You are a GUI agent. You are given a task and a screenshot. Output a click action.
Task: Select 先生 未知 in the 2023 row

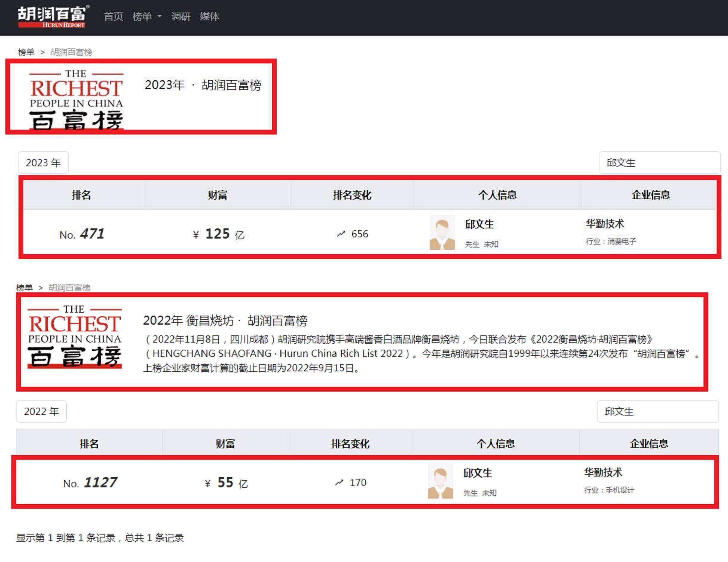(482, 244)
